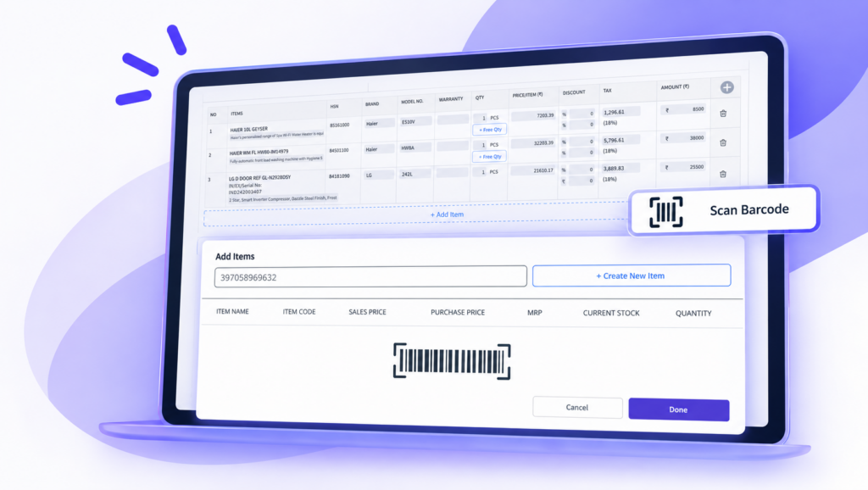The height and width of the screenshot is (490, 868).
Task: Delete the HAIER 10L GEYSER row with trash icon
Action: tap(723, 114)
